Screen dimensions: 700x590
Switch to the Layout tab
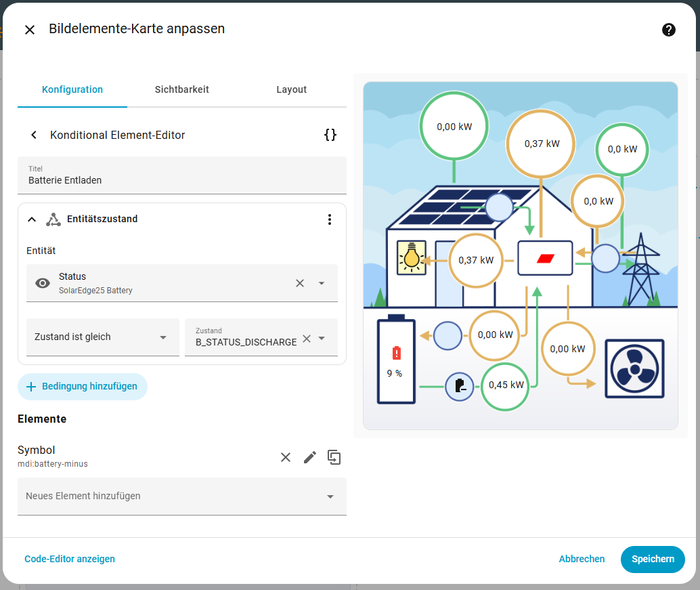291,89
